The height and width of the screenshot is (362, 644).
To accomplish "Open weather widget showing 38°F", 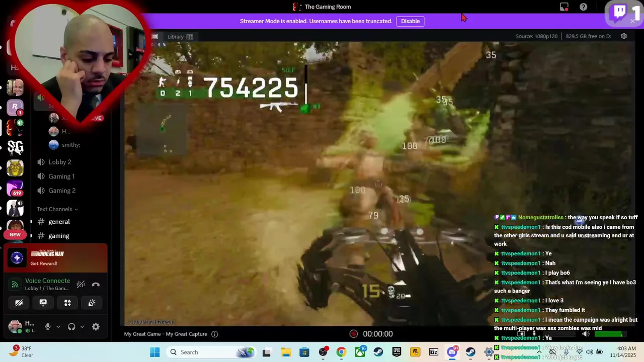I will pyautogui.click(x=21, y=351).
